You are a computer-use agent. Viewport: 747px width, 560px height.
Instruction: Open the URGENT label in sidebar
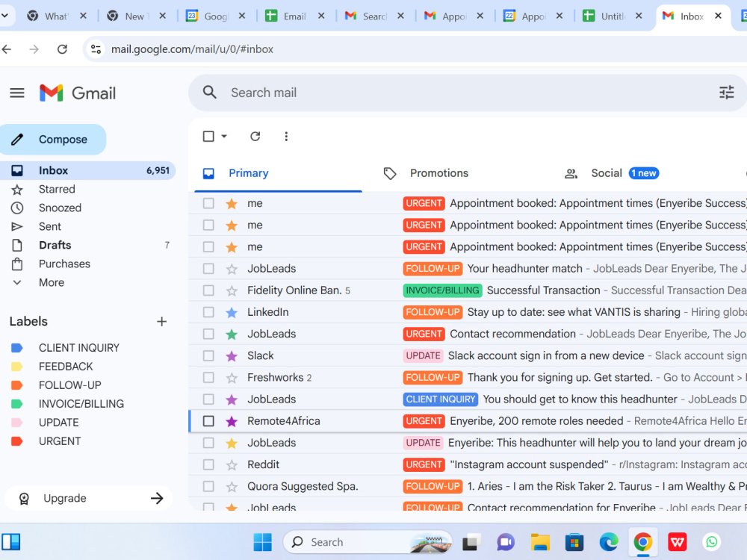coord(60,441)
